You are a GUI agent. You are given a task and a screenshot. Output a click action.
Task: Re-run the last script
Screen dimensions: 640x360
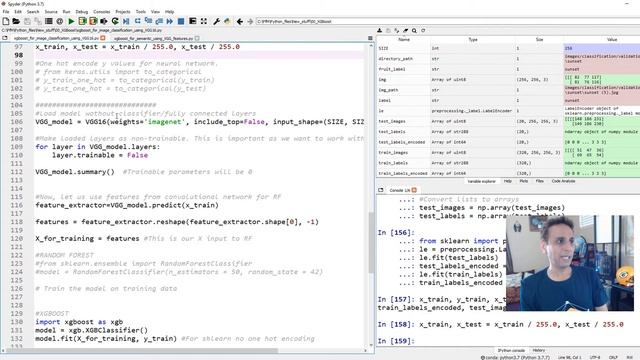[115, 21]
